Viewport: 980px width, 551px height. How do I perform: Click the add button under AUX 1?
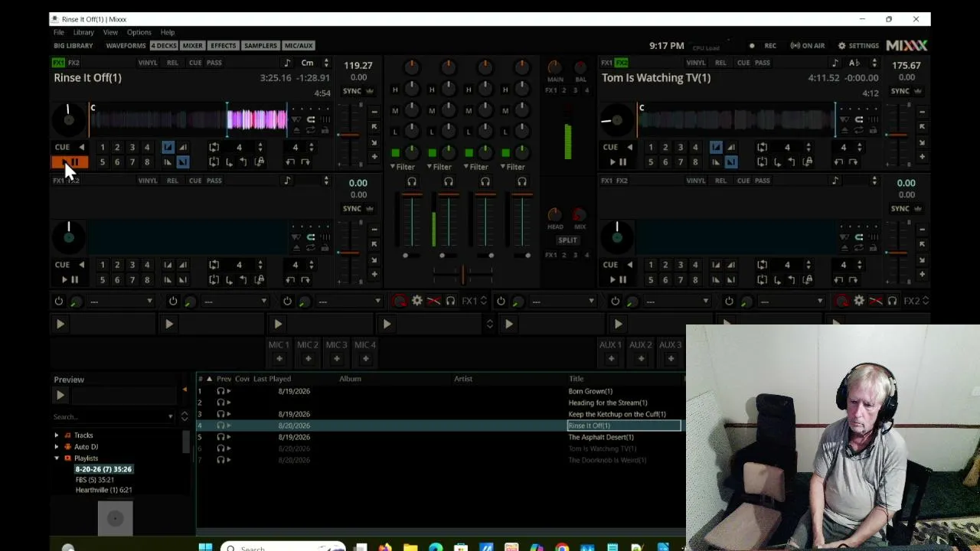610,358
